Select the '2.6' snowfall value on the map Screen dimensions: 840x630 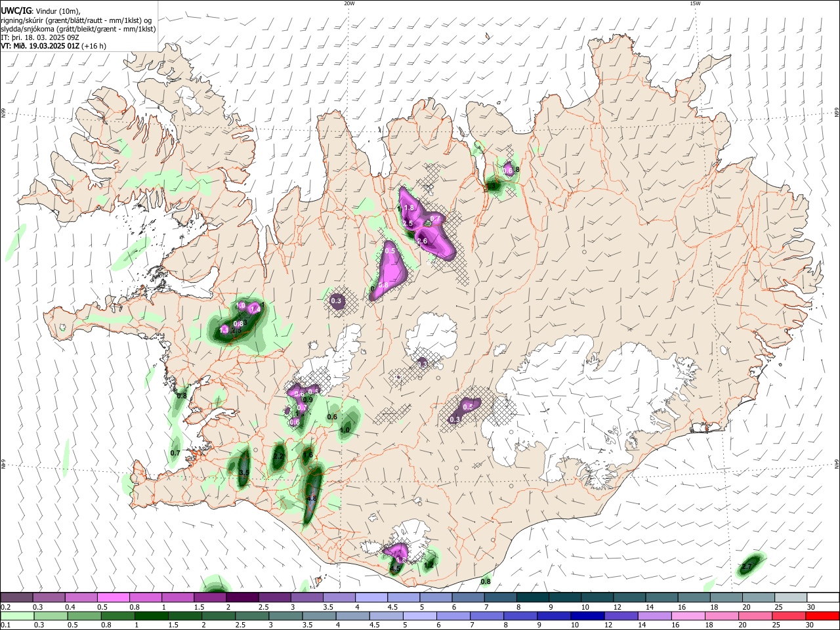[x=422, y=241]
